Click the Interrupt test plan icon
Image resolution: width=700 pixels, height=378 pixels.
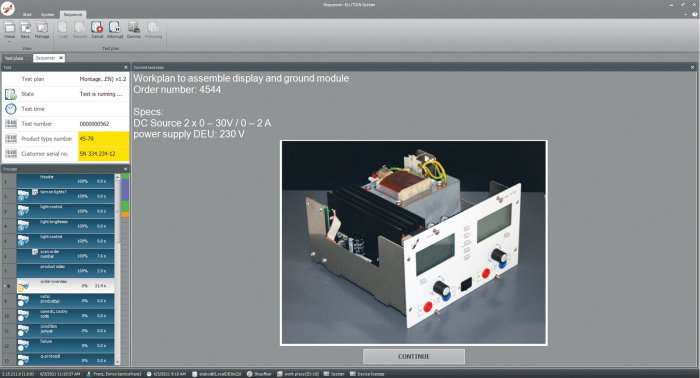115,28
